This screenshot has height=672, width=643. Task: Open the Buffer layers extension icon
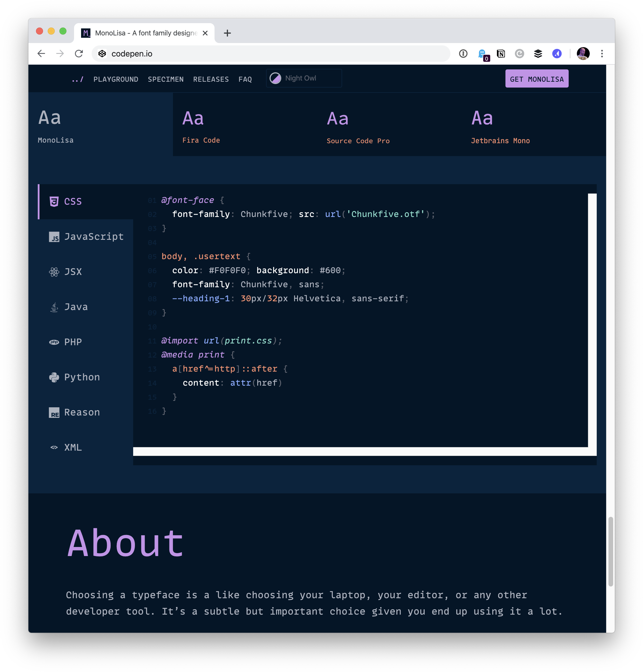pos(538,54)
